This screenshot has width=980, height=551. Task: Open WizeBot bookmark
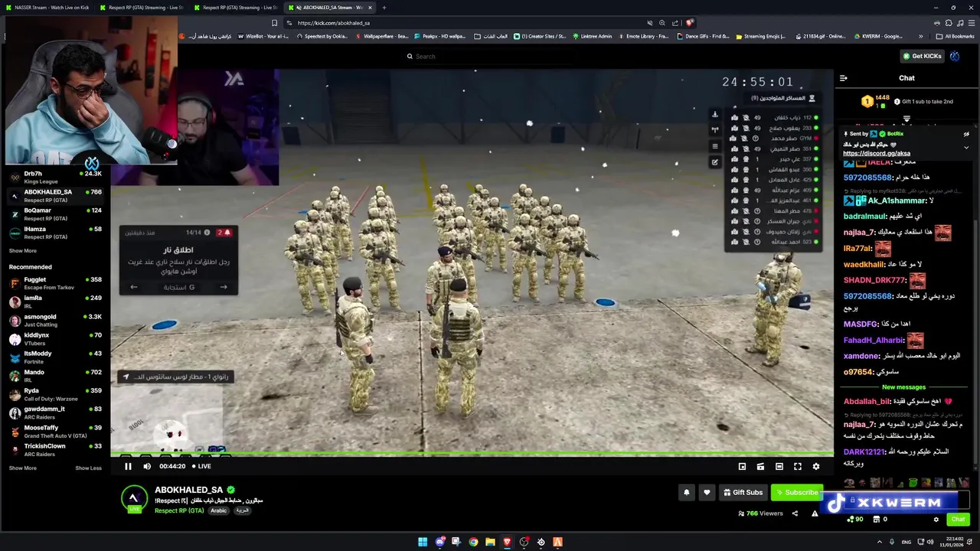click(263, 36)
